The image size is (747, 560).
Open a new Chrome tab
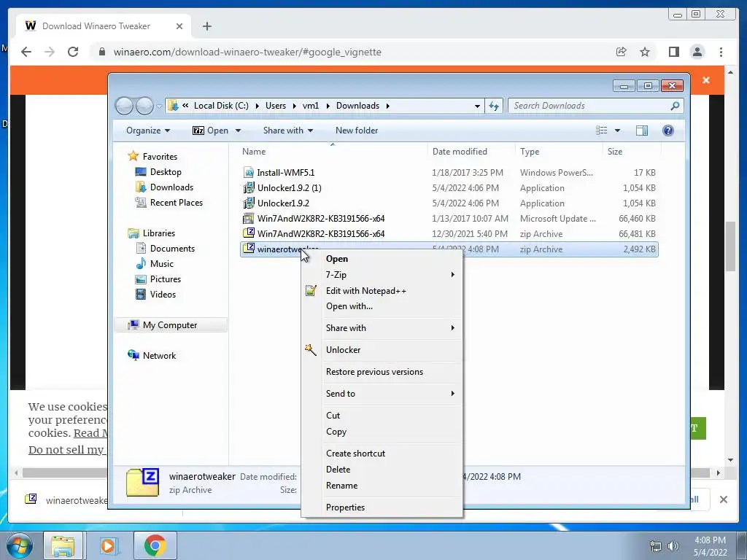click(206, 26)
